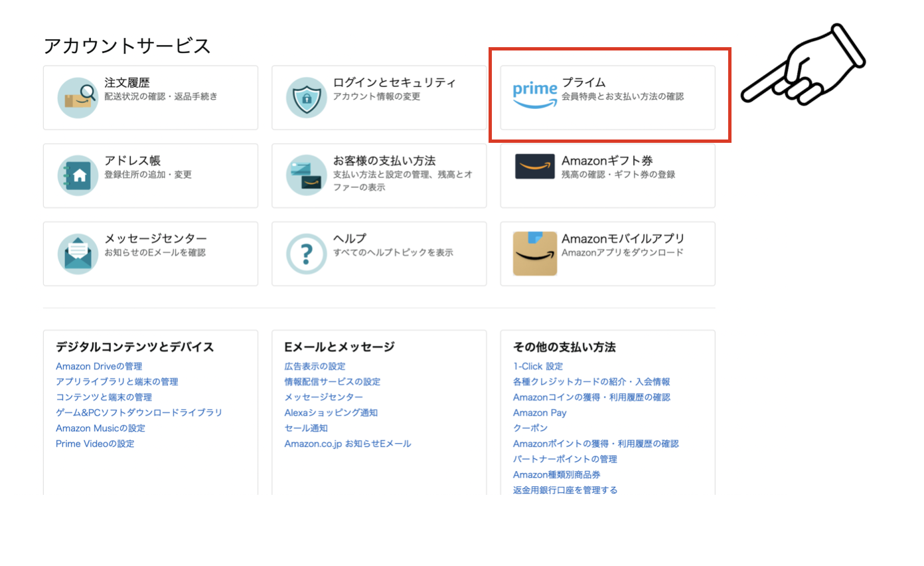Click 会員特典とお支払い方法の確認 text
This screenshot has height=566, width=924.
click(x=623, y=96)
